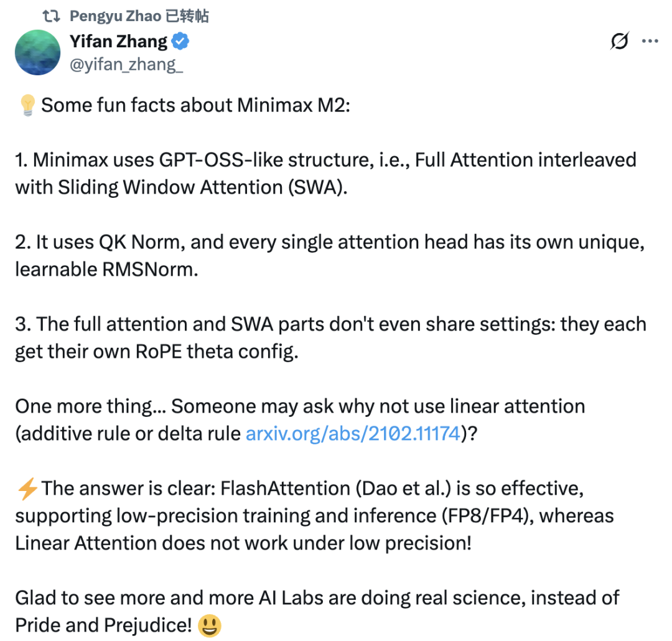The width and height of the screenshot is (672, 641).
Task: Click the smiley face emoji
Action: 210,625
